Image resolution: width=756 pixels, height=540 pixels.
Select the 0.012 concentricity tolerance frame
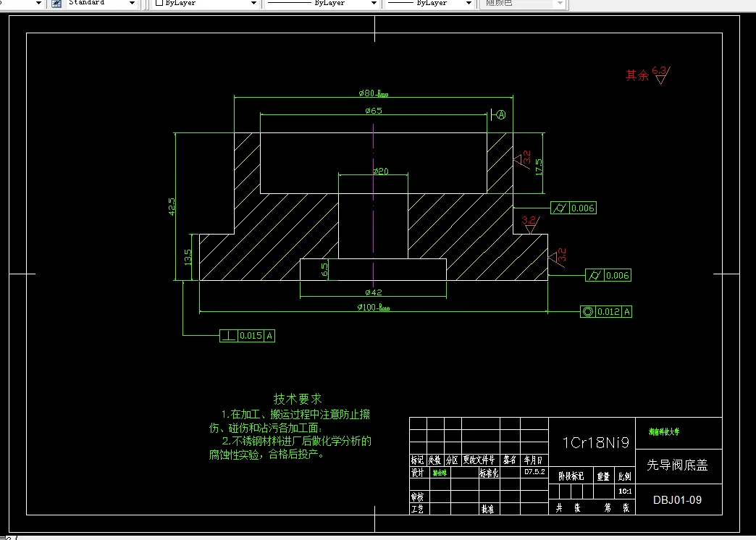point(606,311)
